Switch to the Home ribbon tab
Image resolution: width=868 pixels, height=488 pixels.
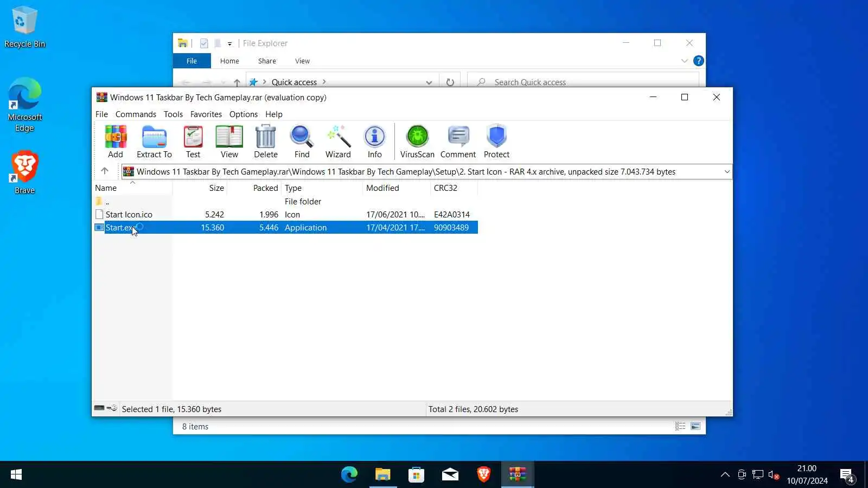click(229, 61)
